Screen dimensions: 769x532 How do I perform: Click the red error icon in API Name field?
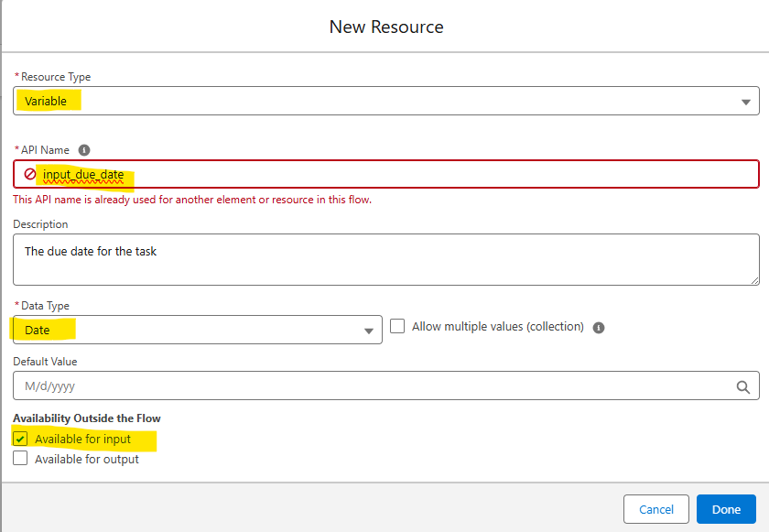30,174
